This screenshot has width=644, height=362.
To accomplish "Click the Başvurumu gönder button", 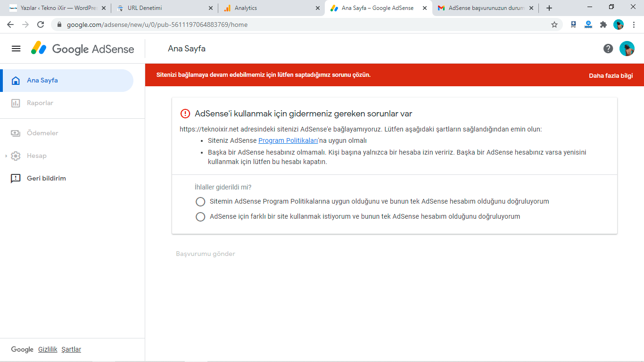I will (206, 254).
